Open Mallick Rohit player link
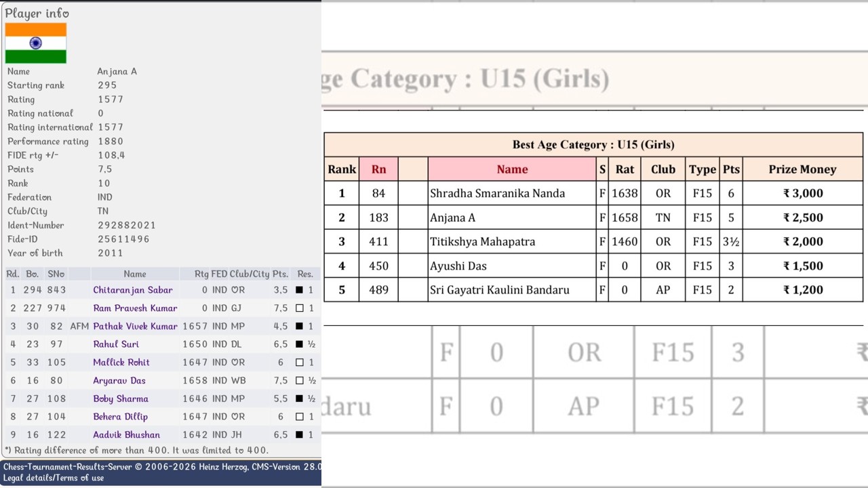This screenshot has height=488, width=868. point(121,363)
